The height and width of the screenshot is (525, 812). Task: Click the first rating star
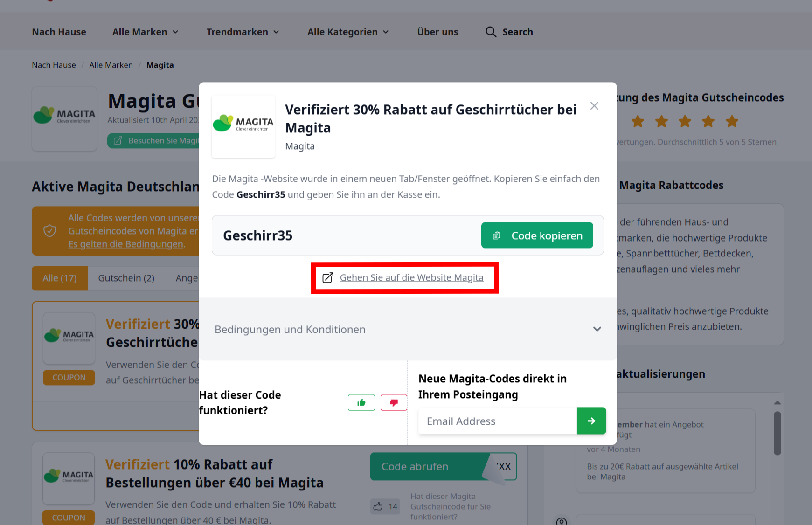(x=638, y=122)
